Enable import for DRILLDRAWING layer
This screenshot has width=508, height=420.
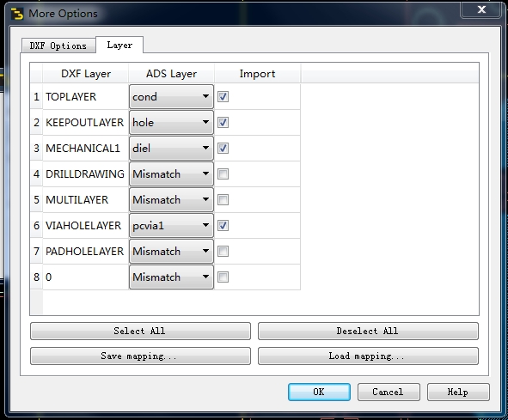pos(223,173)
